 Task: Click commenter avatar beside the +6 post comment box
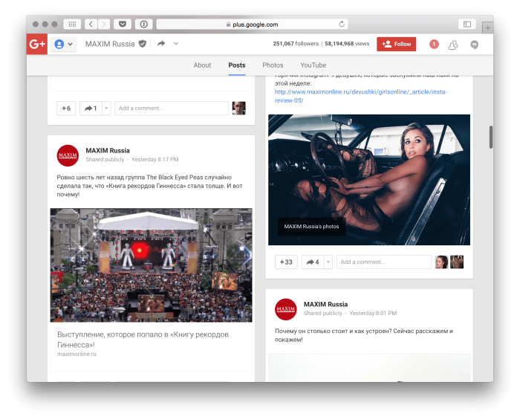[238, 108]
